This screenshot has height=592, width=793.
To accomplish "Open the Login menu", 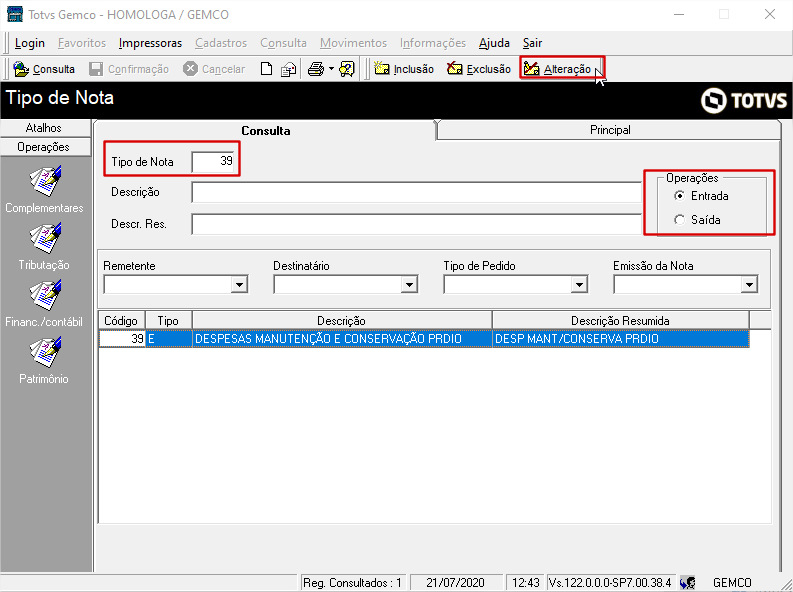I will pos(30,43).
